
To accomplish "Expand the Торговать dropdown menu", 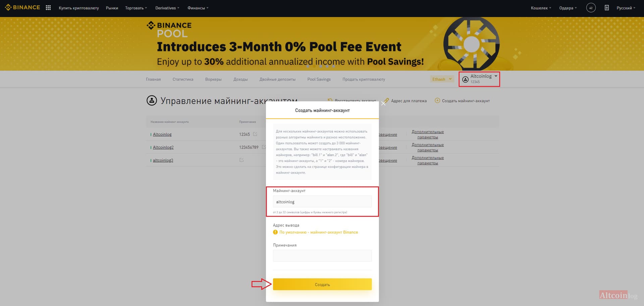I will coord(136,8).
